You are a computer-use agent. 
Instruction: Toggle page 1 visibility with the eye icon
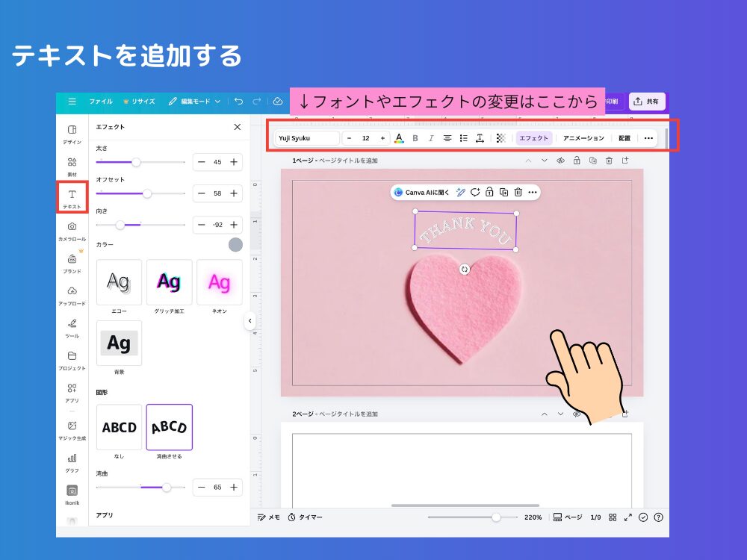561,160
